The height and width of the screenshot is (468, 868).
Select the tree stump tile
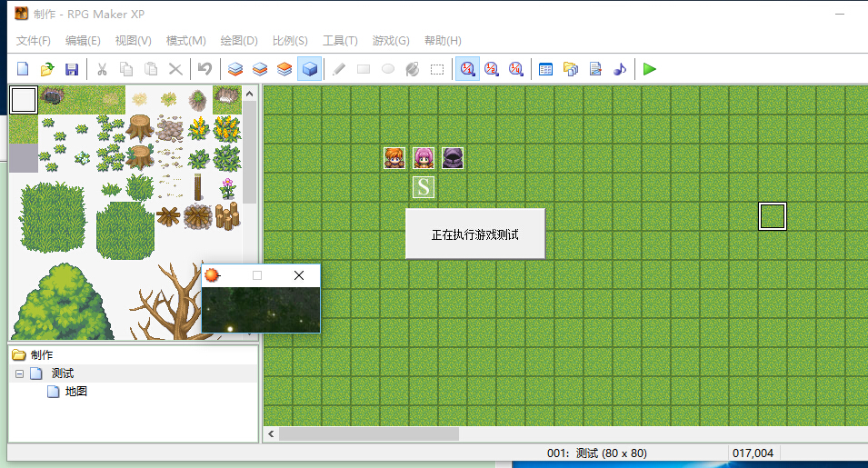coord(139,128)
